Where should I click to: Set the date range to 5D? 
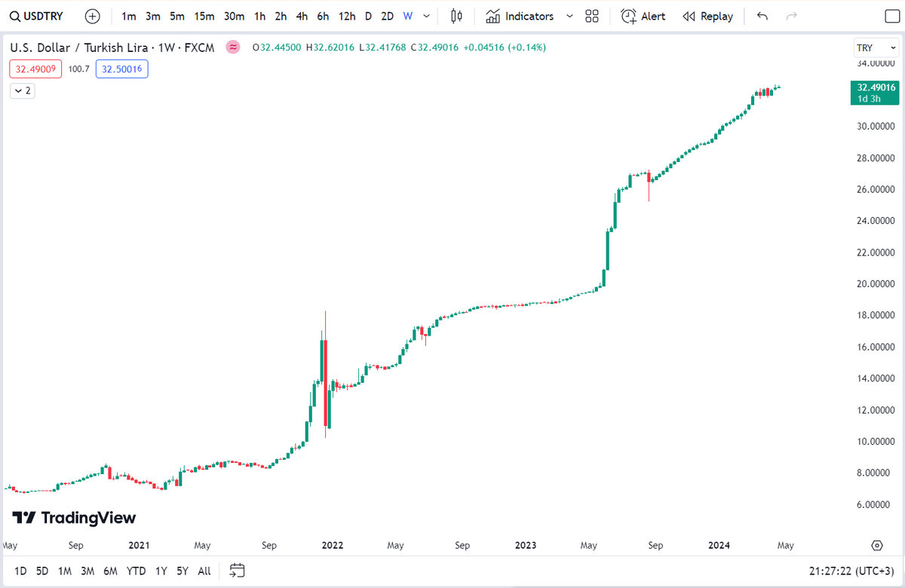(42, 571)
